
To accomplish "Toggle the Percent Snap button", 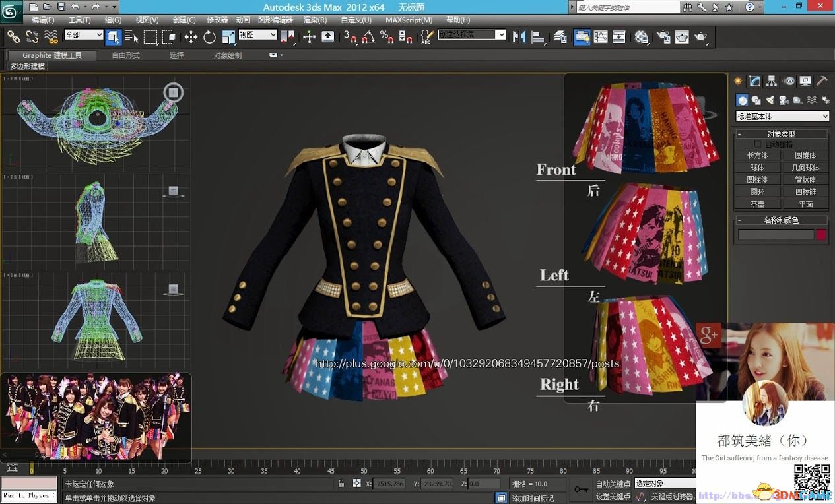I will [x=387, y=36].
